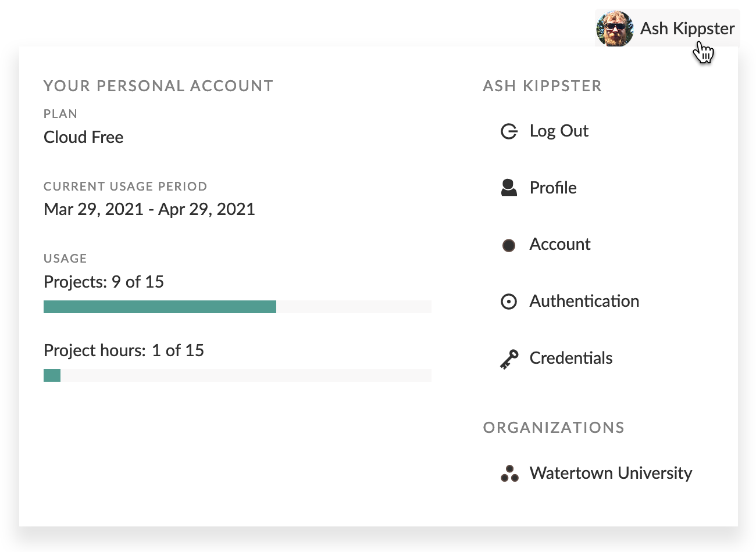Click the Your Personal Account heading
This screenshot has height=552, width=756.
[158, 85]
